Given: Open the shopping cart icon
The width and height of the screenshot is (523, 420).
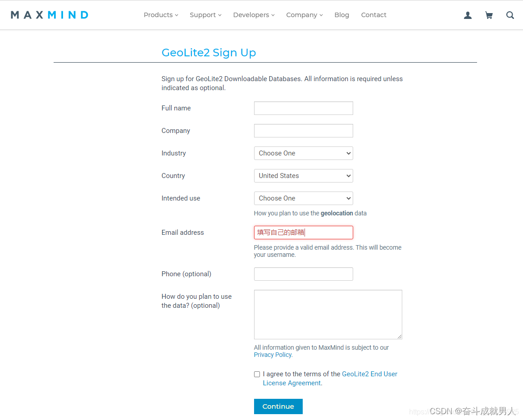Looking at the screenshot, I should [x=489, y=15].
